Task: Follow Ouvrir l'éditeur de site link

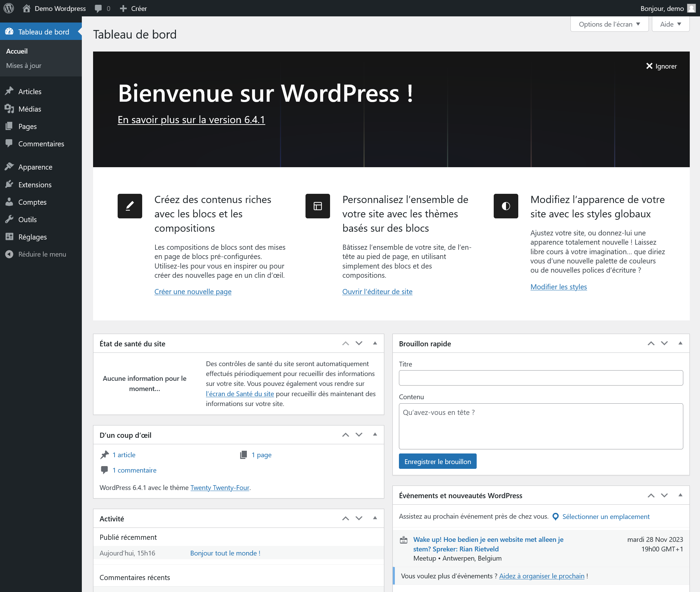Action: [x=377, y=291]
